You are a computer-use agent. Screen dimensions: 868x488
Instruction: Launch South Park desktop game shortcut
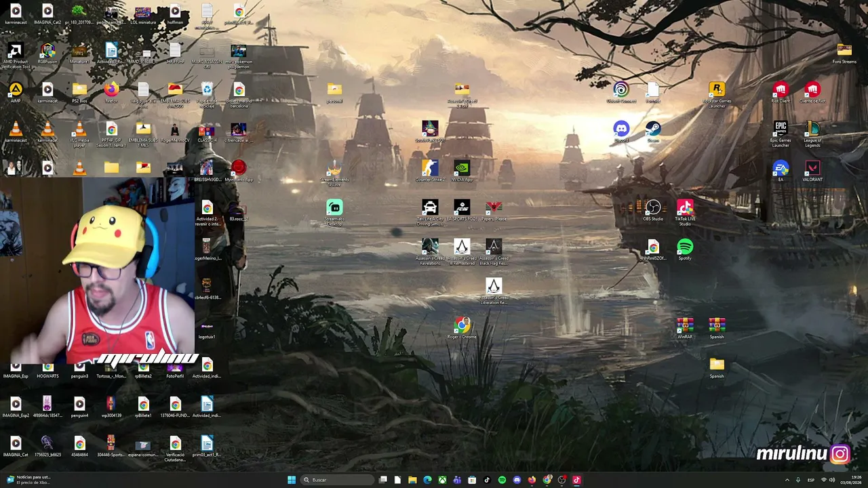tap(430, 133)
